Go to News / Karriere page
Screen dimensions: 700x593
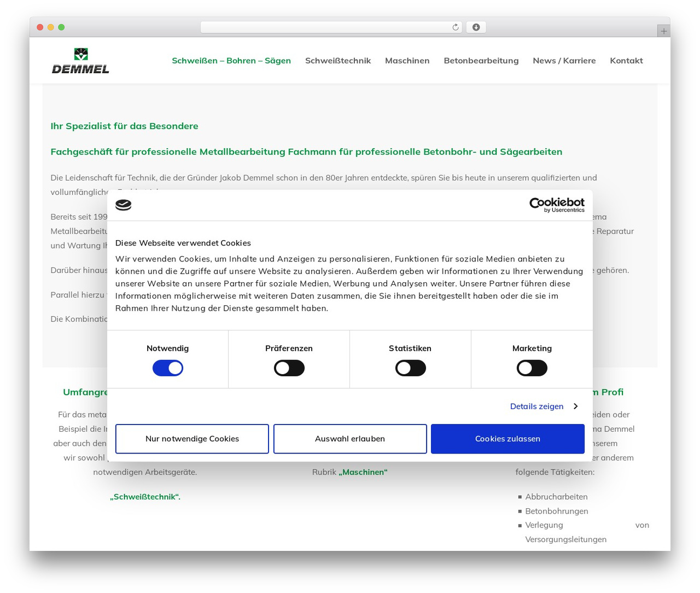pos(564,61)
